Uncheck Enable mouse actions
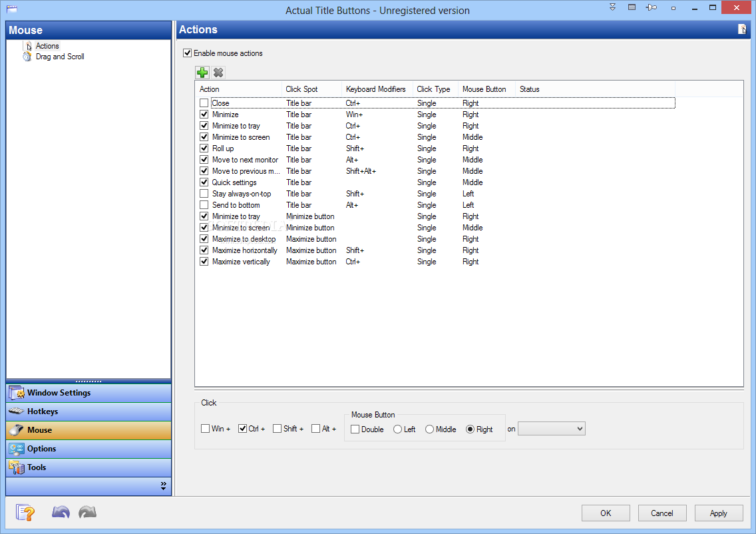The width and height of the screenshot is (756, 534). pyautogui.click(x=188, y=53)
